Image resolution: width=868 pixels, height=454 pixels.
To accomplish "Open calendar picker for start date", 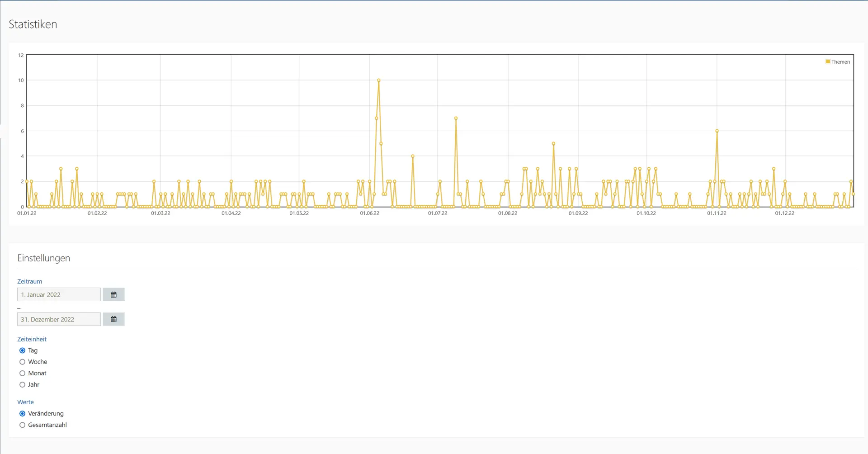I will [113, 294].
